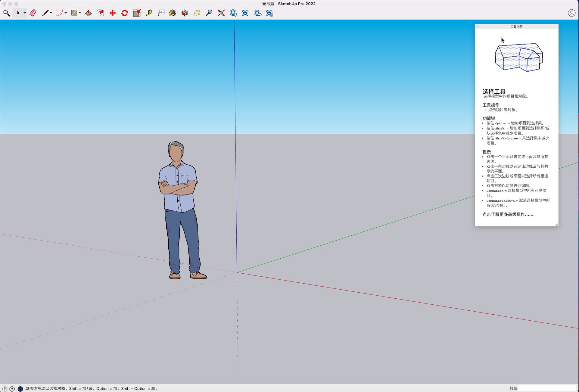Viewport: 579px width, 392px height.
Task: Expand the Line tool dropdown arrow
Action: (x=51, y=13)
